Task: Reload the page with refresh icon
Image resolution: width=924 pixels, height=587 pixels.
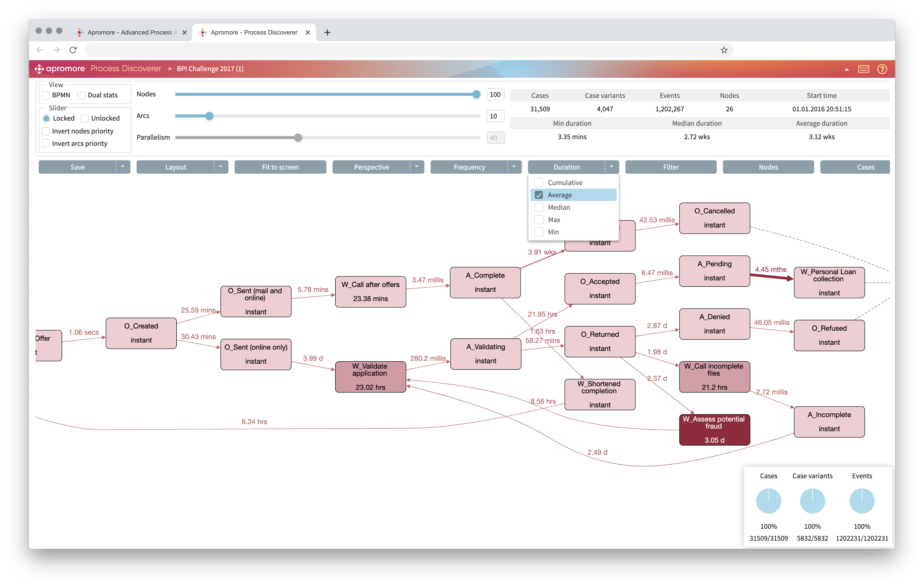Action: [x=73, y=50]
